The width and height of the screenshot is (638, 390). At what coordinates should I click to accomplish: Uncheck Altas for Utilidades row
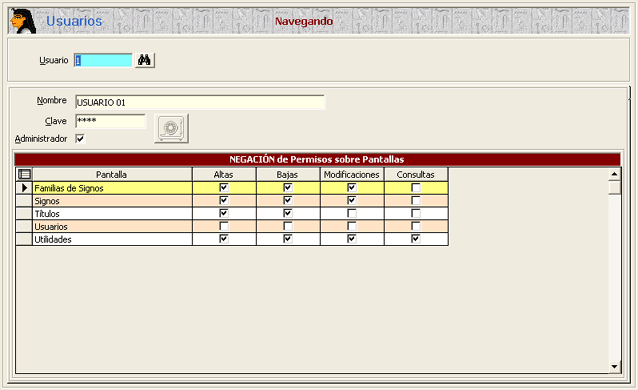(x=224, y=239)
